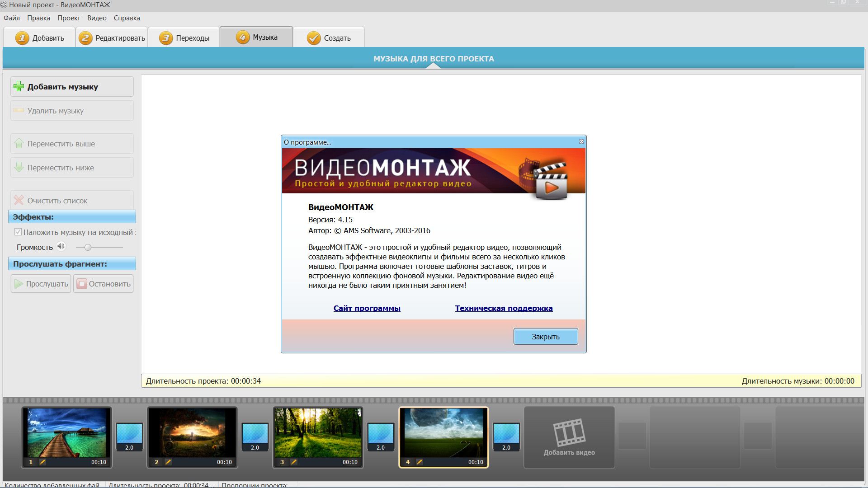Click the pencil edit icon on clip 3
Screen dimensions: 868x488
(294, 462)
